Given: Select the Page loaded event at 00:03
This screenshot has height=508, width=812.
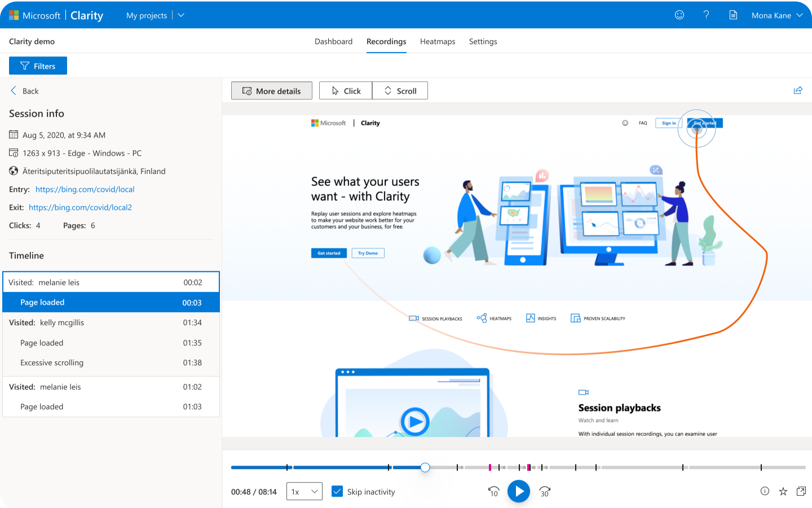Looking at the screenshot, I should pos(111,302).
